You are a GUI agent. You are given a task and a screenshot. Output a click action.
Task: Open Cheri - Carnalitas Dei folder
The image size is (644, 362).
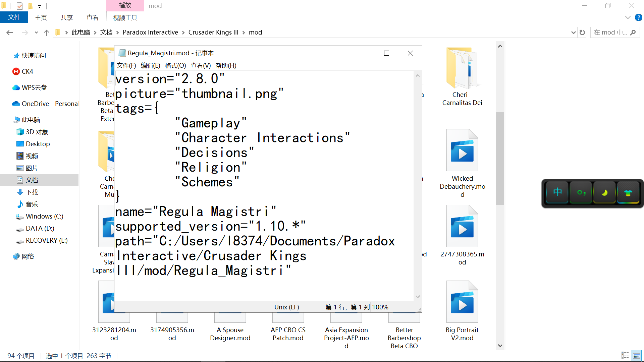pyautogui.click(x=462, y=69)
